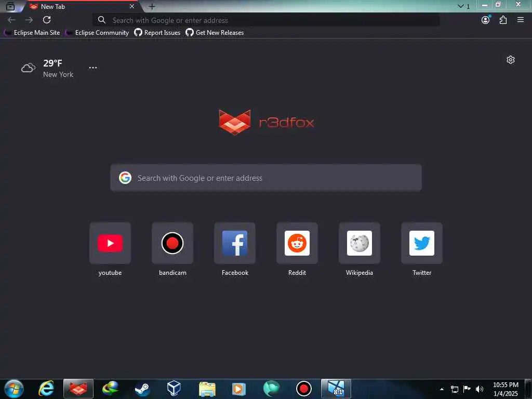The height and width of the screenshot is (399, 532).
Task: Click the r3dfox logo
Action: [x=267, y=122]
